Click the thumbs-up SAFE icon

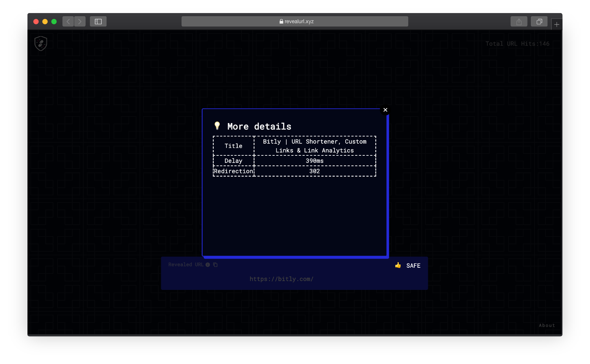tap(398, 265)
